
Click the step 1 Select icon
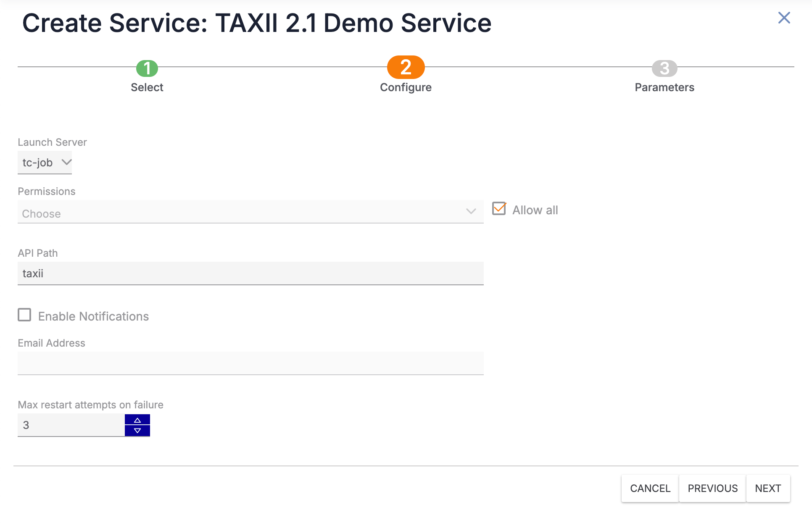pos(146,67)
